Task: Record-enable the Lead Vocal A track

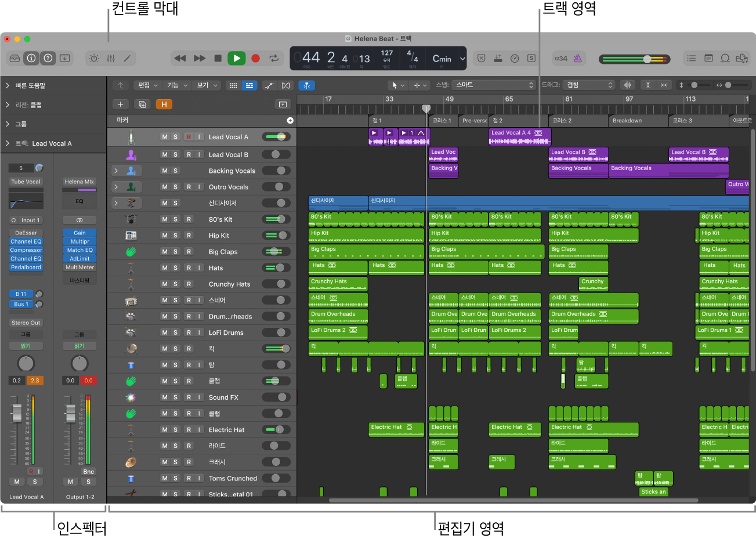Action: [189, 137]
